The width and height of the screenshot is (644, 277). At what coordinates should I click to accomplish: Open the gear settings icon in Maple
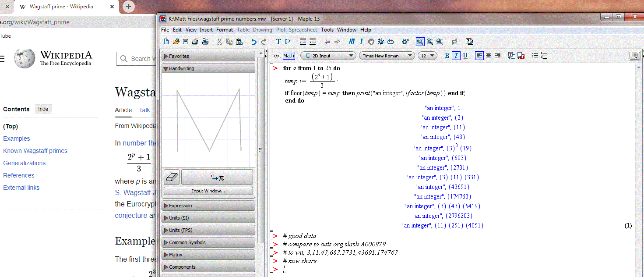click(405, 42)
